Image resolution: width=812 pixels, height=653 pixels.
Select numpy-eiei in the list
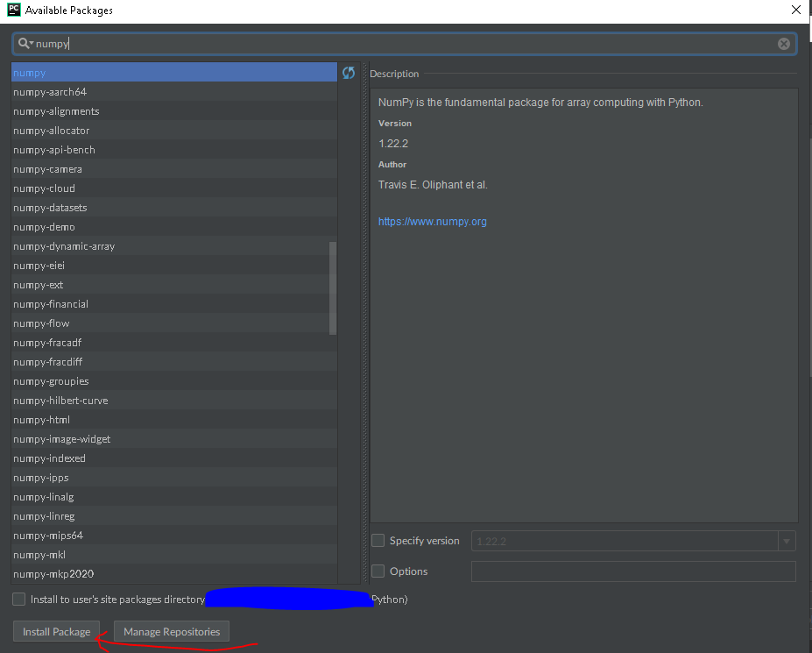pos(174,266)
